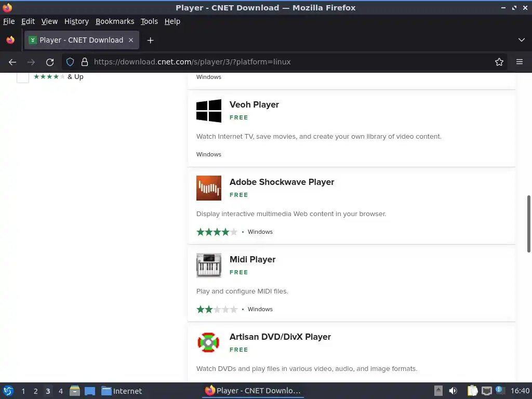Open the clipboard tray icon

pyautogui.click(x=472, y=391)
